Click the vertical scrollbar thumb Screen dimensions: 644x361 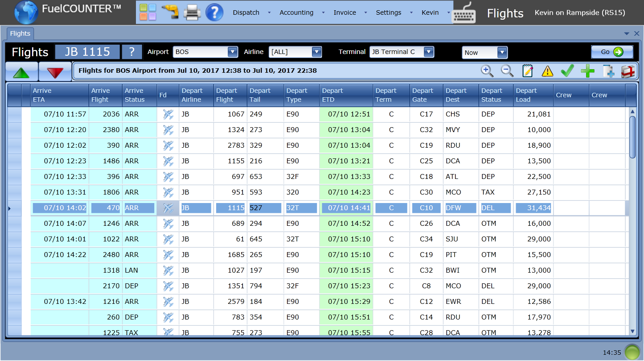pyautogui.click(x=632, y=137)
